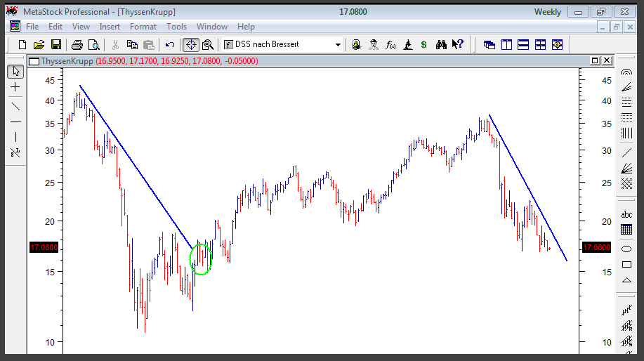The height and width of the screenshot is (361, 644).
Task: Select the arrow pointer tool
Action: pos(15,72)
